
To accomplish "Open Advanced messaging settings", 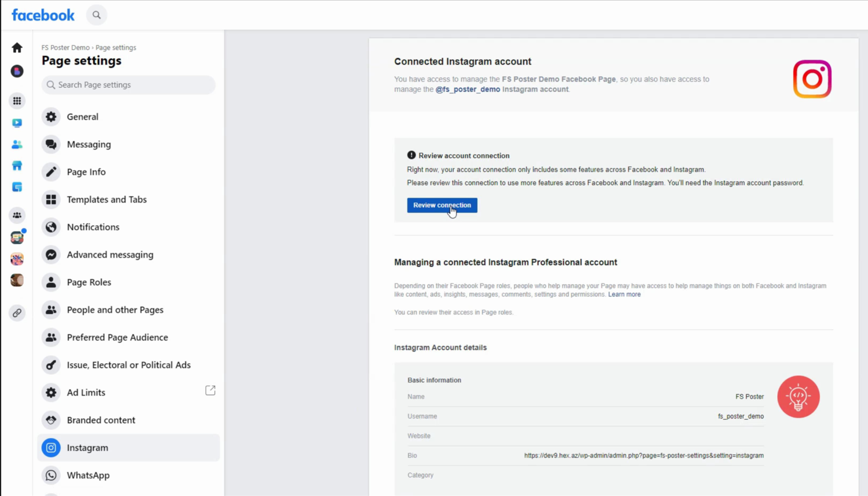I will click(x=128, y=255).
